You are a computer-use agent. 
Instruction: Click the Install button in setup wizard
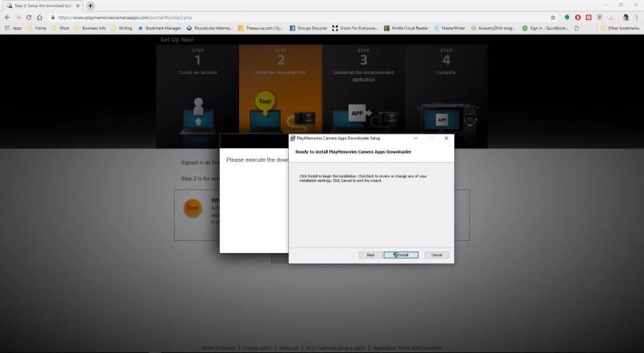[401, 255]
